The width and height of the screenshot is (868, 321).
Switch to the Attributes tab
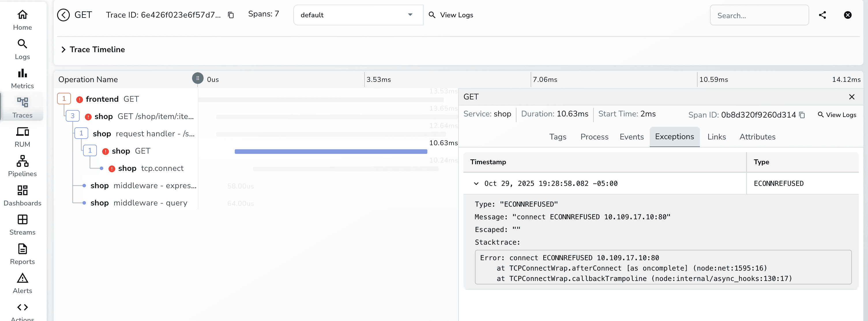tap(757, 137)
